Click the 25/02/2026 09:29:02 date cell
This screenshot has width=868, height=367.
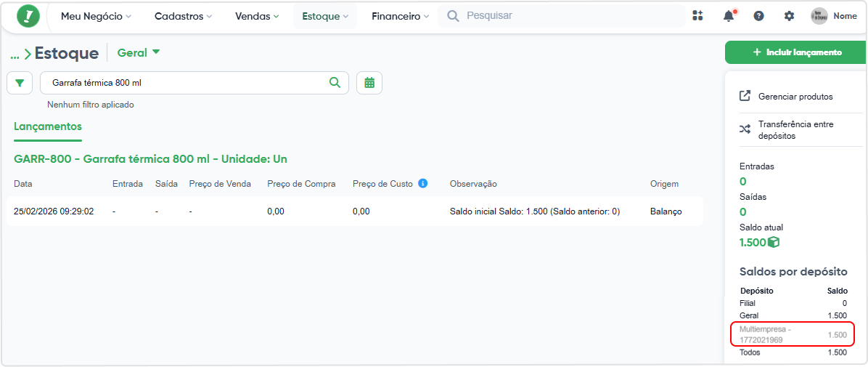click(x=54, y=211)
